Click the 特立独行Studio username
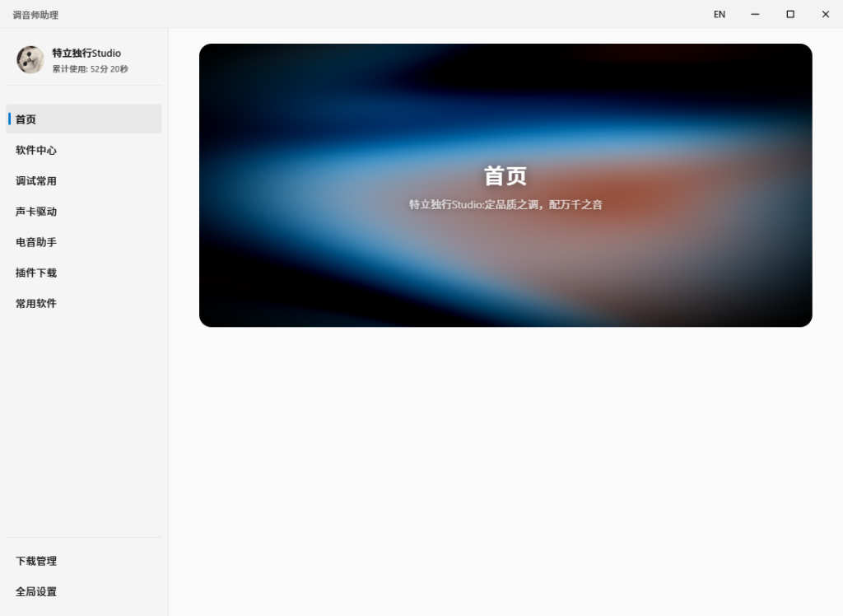843x616 pixels. [x=86, y=53]
